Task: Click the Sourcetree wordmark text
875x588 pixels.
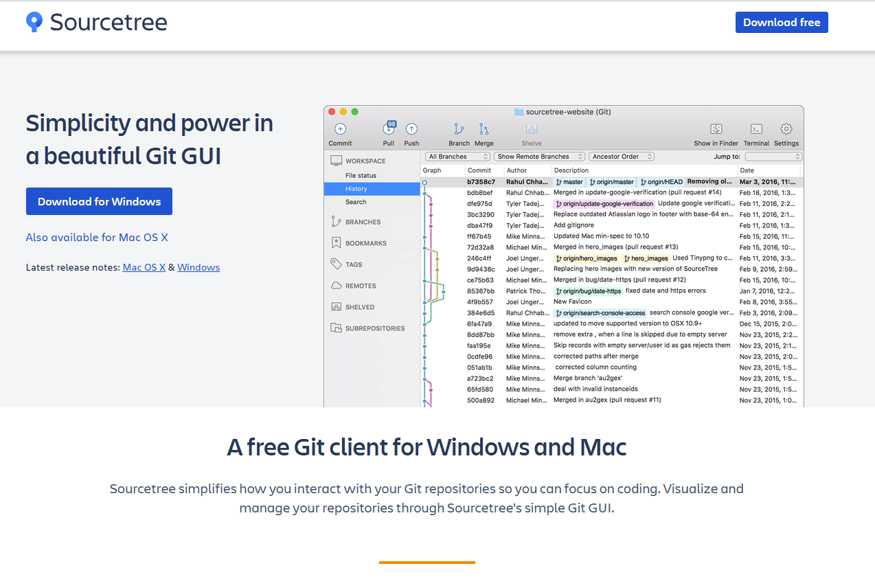Action: (x=109, y=22)
